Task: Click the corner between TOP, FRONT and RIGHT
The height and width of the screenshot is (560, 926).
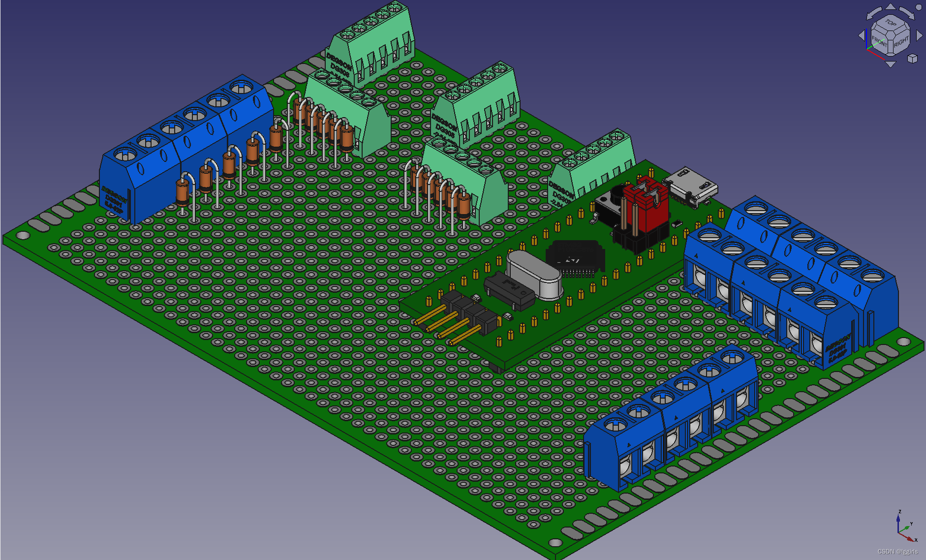Action: pyautogui.click(x=891, y=34)
